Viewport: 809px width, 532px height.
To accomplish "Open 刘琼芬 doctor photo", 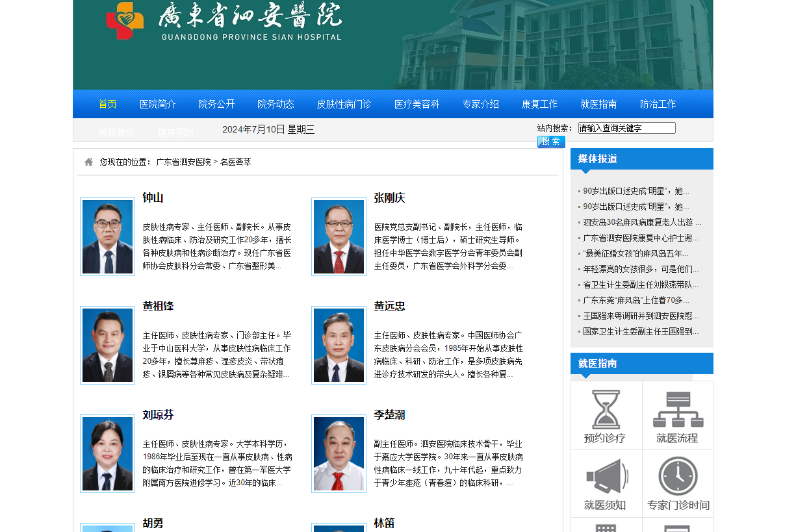I will 107,454.
